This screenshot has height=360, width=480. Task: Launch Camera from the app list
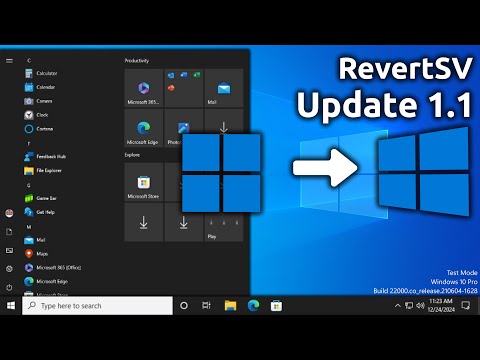(38, 101)
